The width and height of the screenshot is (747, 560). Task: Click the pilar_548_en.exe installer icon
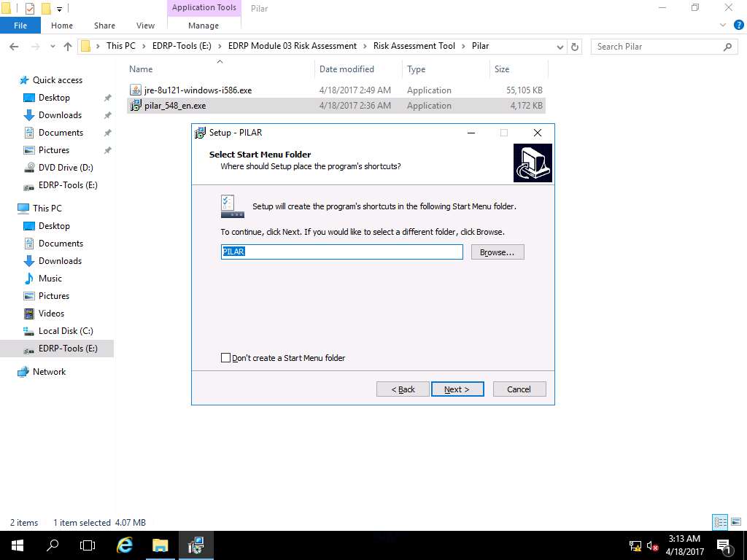(x=136, y=105)
